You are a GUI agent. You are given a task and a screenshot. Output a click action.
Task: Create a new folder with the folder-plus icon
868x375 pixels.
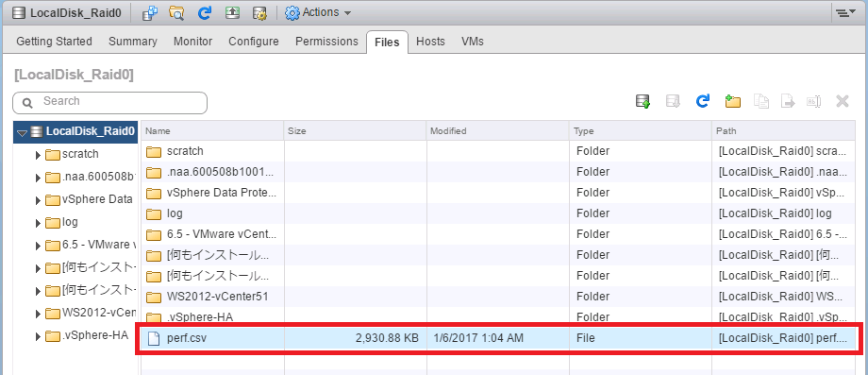732,101
